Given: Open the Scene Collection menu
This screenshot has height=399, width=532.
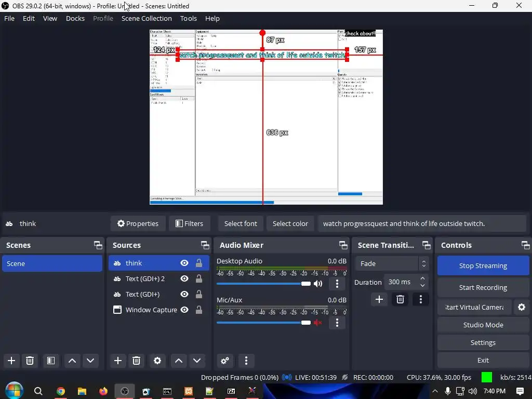Looking at the screenshot, I should tap(147, 18).
